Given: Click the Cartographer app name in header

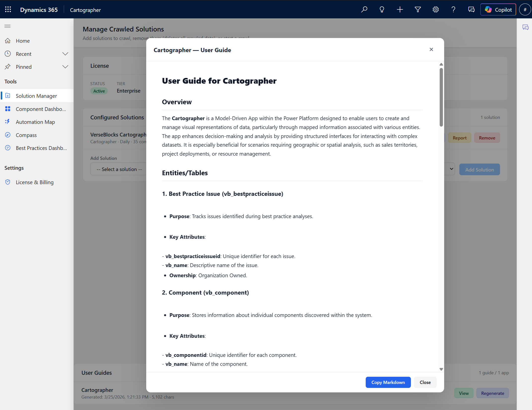Looking at the screenshot, I should 85,10.
